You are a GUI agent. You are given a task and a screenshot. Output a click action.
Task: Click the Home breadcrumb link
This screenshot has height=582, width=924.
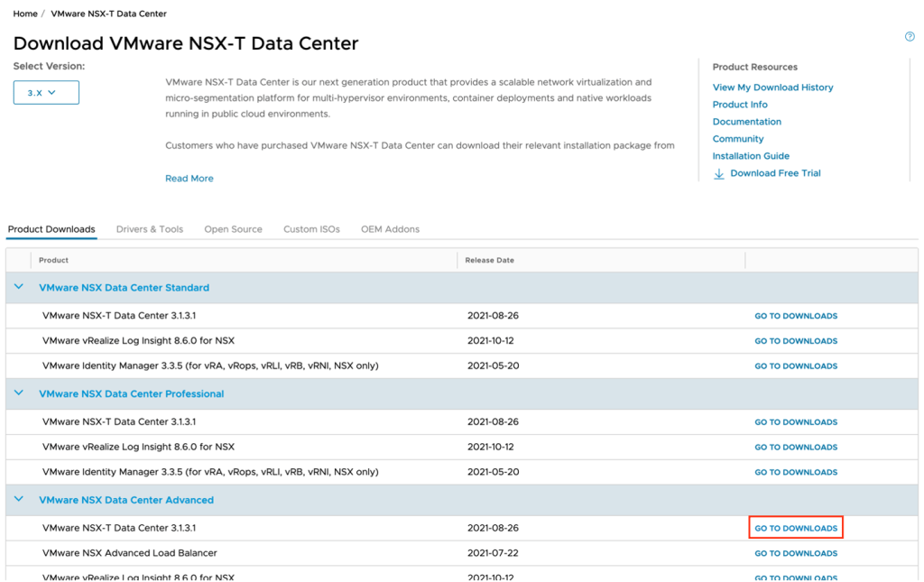coord(25,14)
